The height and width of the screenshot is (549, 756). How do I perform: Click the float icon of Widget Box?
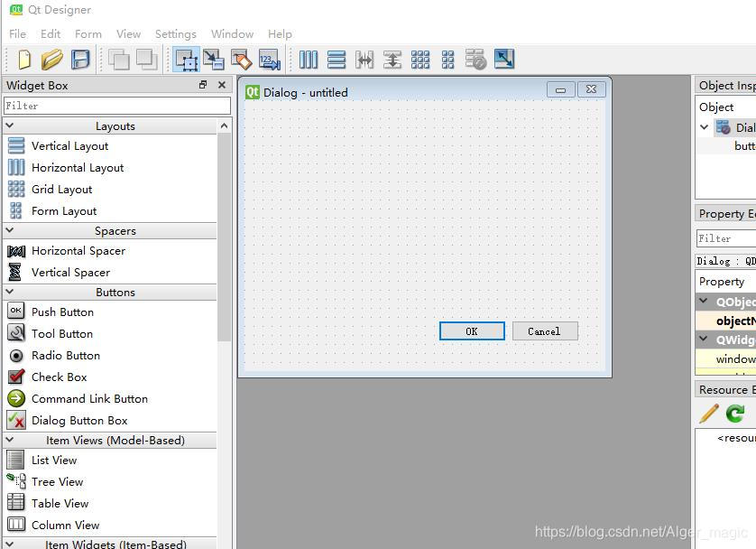coord(203,85)
